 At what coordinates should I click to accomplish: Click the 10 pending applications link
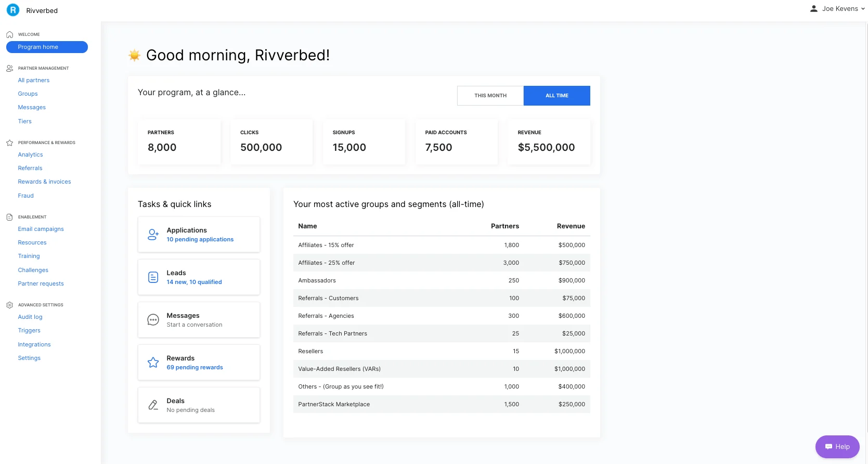pyautogui.click(x=200, y=239)
